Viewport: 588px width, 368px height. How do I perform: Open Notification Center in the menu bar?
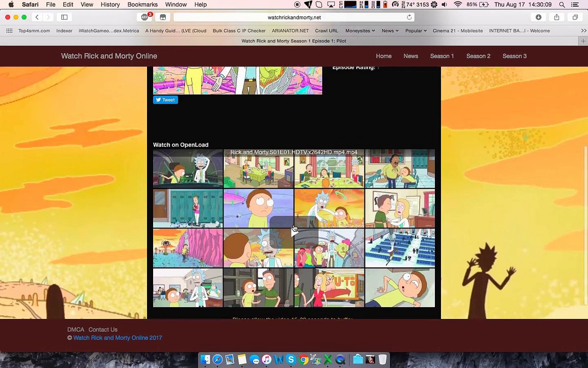point(575,5)
